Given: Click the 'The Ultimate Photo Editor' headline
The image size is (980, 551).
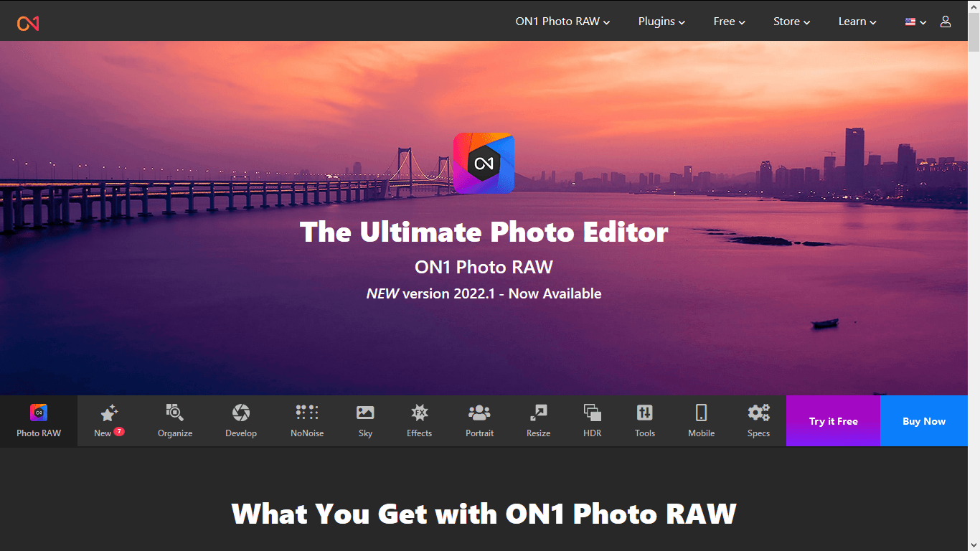Looking at the screenshot, I should (484, 232).
